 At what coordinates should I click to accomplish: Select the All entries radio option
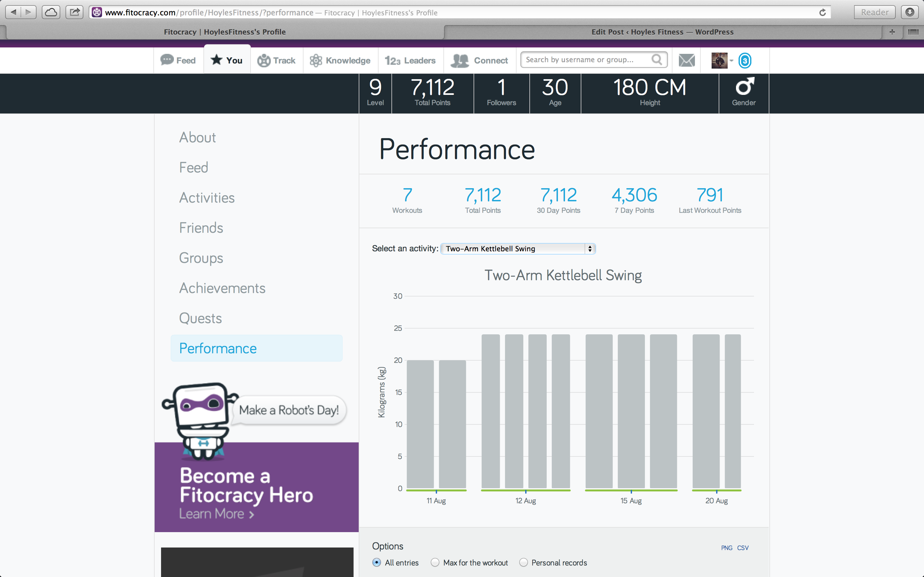coord(376,563)
